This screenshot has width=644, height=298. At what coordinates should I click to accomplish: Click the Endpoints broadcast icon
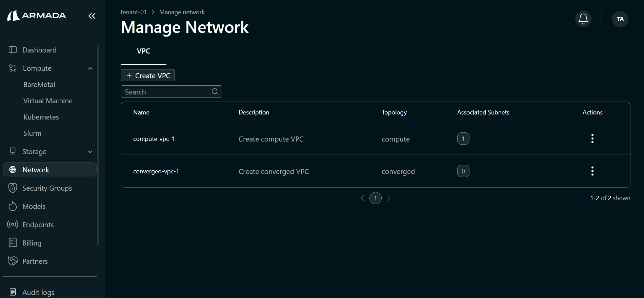point(13,225)
